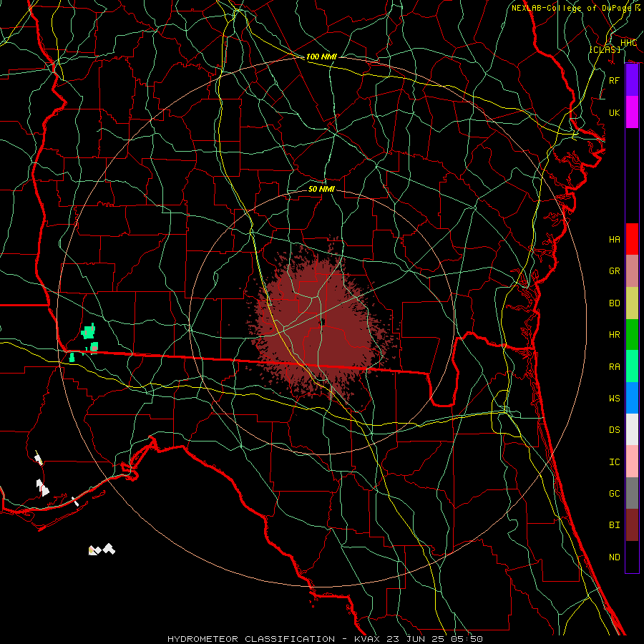This screenshot has height=644, width=644.
Task: Click the 'BI' legend label
Action: [614, 525]
